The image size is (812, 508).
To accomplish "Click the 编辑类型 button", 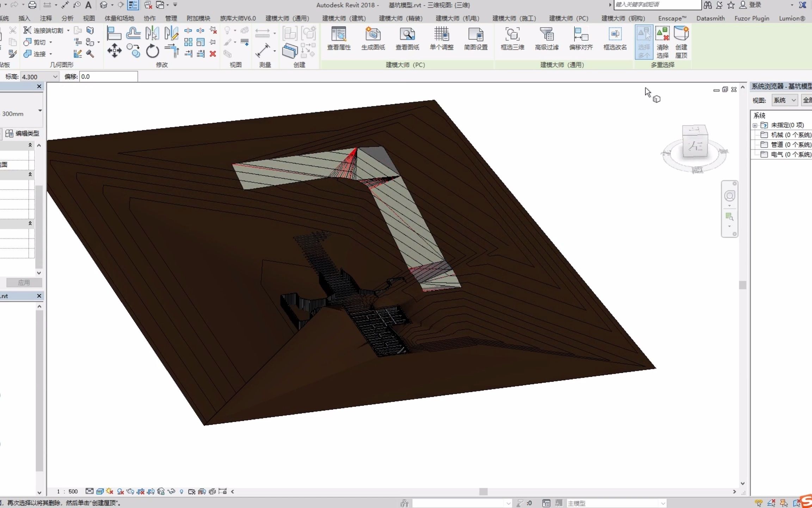I will [x=23, y=133].
